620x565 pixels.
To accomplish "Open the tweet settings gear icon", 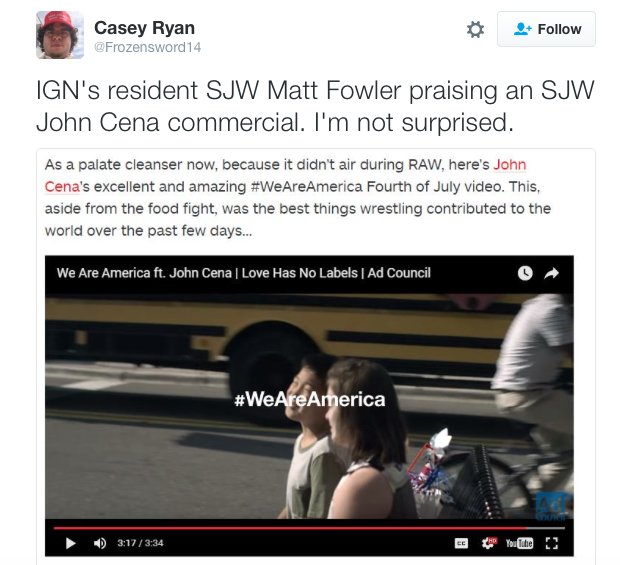I will point(475,29).
